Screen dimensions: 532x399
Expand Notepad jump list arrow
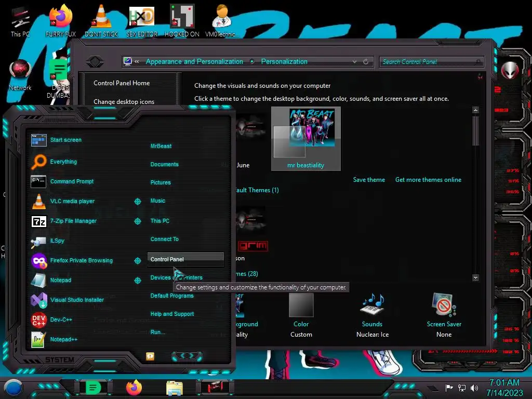pos(137,280)
